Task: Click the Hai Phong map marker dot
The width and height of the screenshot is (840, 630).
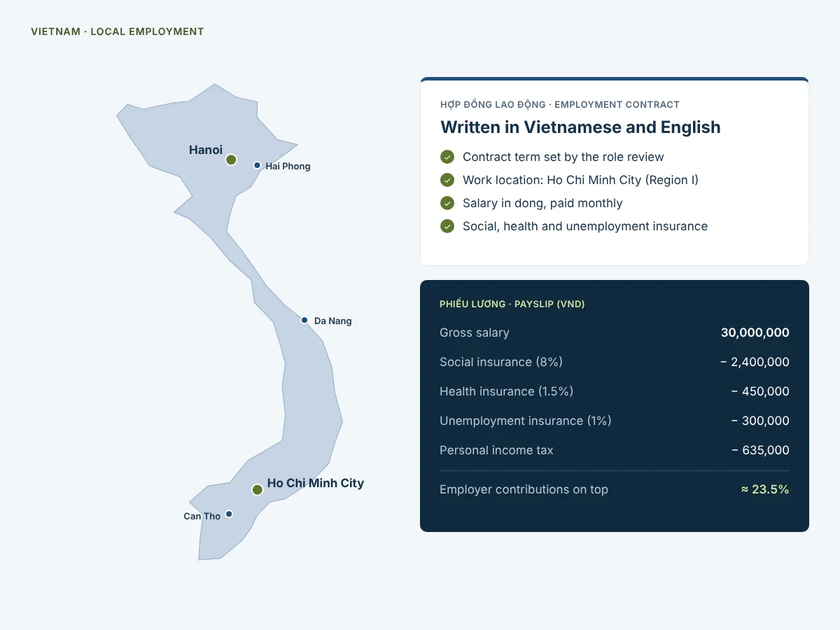Action: point(257,165)
